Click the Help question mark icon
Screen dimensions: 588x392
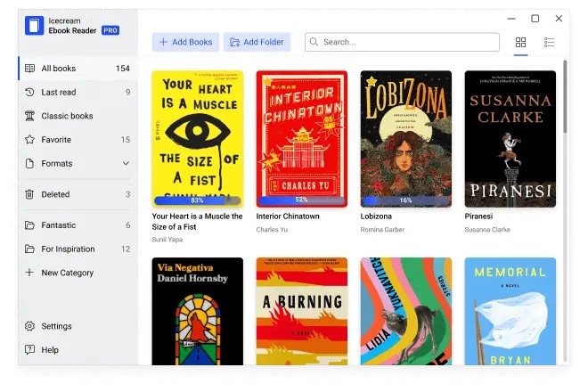pos(29,349)
